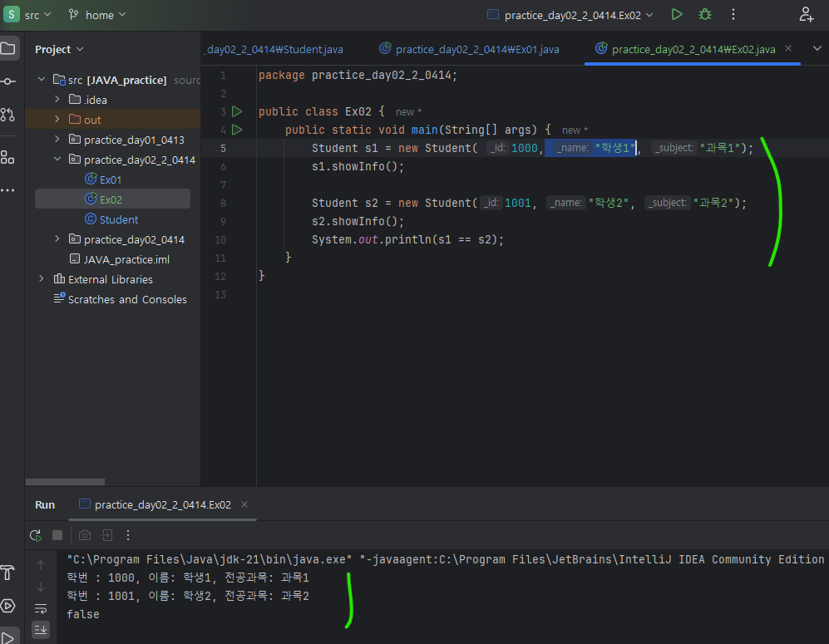Open the Services tool window icon
The height and width of the screenshot is (644, 829).
(x=7, y=606)
